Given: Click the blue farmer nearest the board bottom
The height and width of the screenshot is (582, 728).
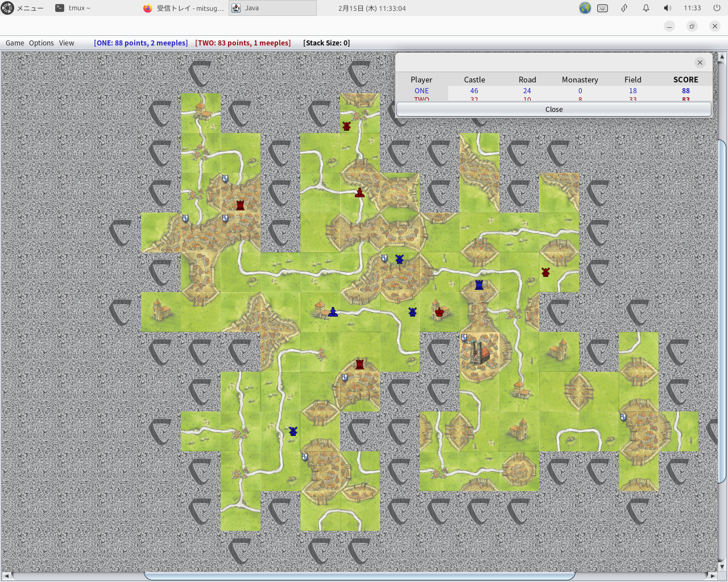Looking at the screenshot, I should click(293, 431).
